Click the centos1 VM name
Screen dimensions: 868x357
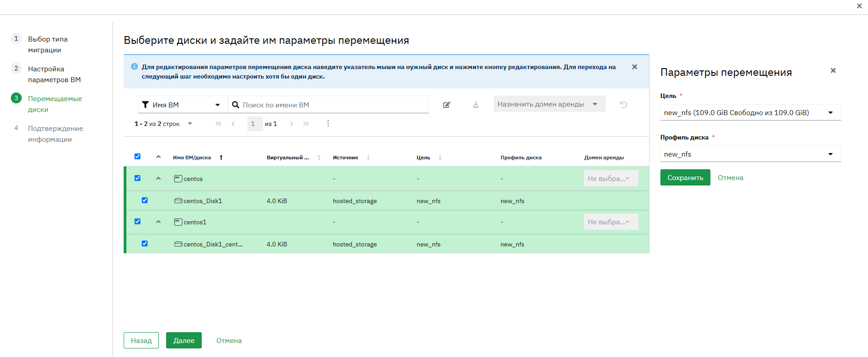(x=195, y=222)
